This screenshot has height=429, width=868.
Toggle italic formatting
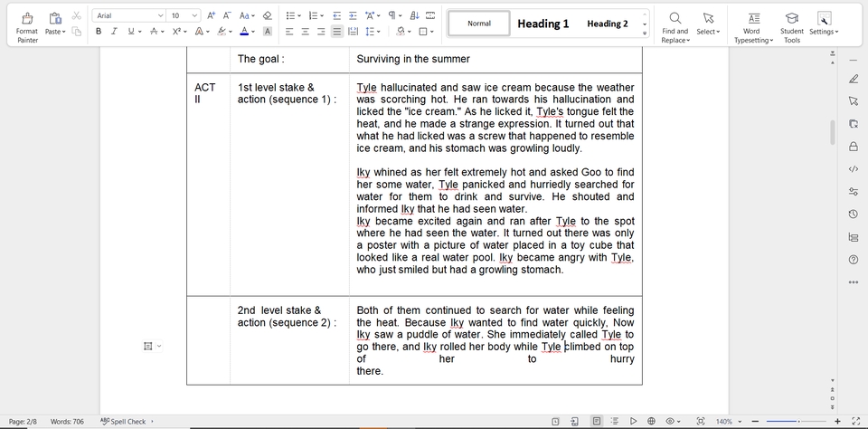coord(114,32)
